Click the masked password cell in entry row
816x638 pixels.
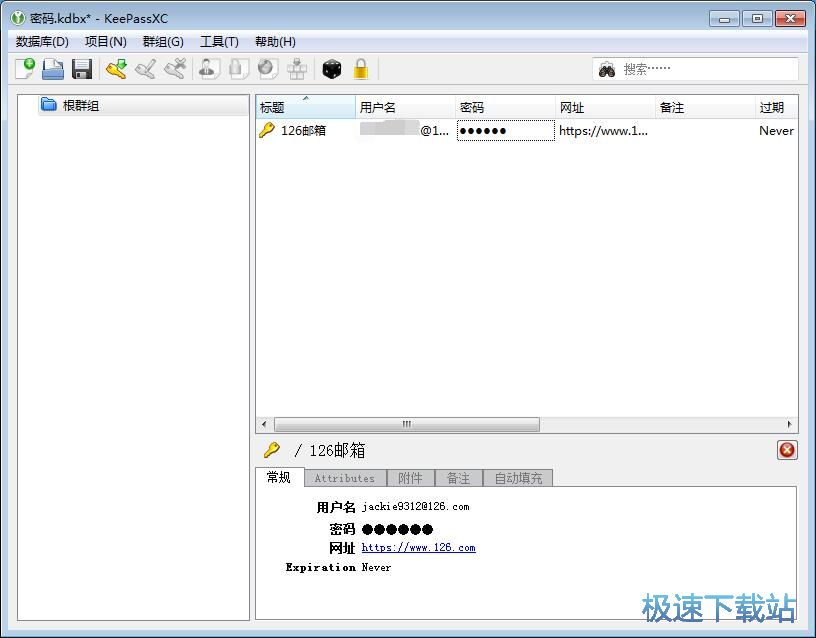tap(505, 130)
